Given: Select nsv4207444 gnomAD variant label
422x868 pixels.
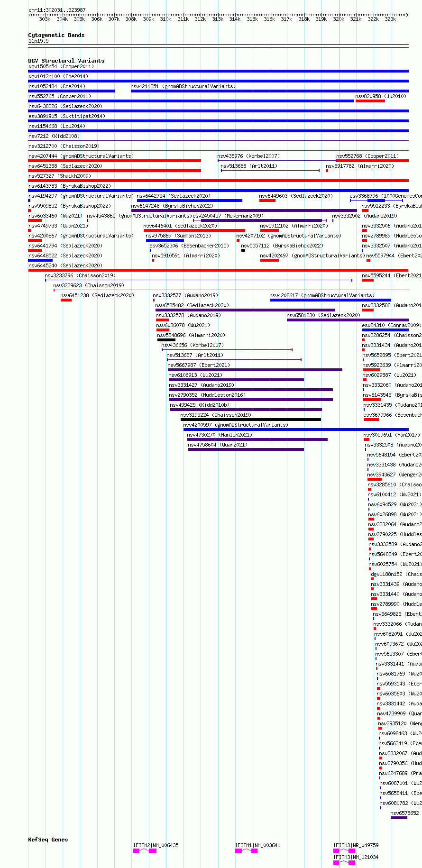Looking at the screenshot, I should click(x=81, y=156).
